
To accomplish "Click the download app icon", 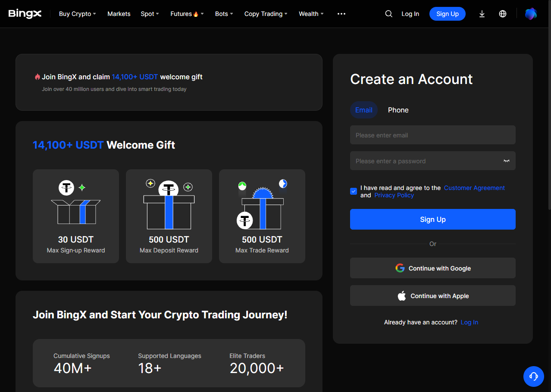I will [x=482, y=14].
